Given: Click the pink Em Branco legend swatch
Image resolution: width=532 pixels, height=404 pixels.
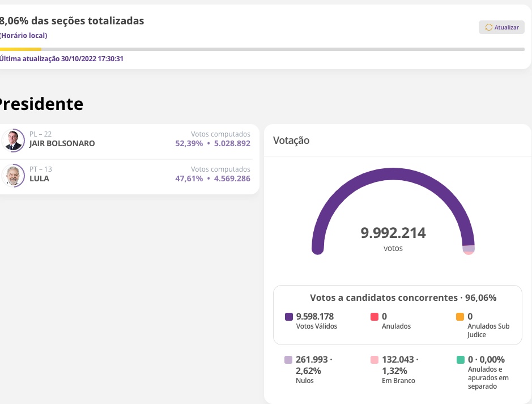Looking at the screenshot, I should 374,360.
